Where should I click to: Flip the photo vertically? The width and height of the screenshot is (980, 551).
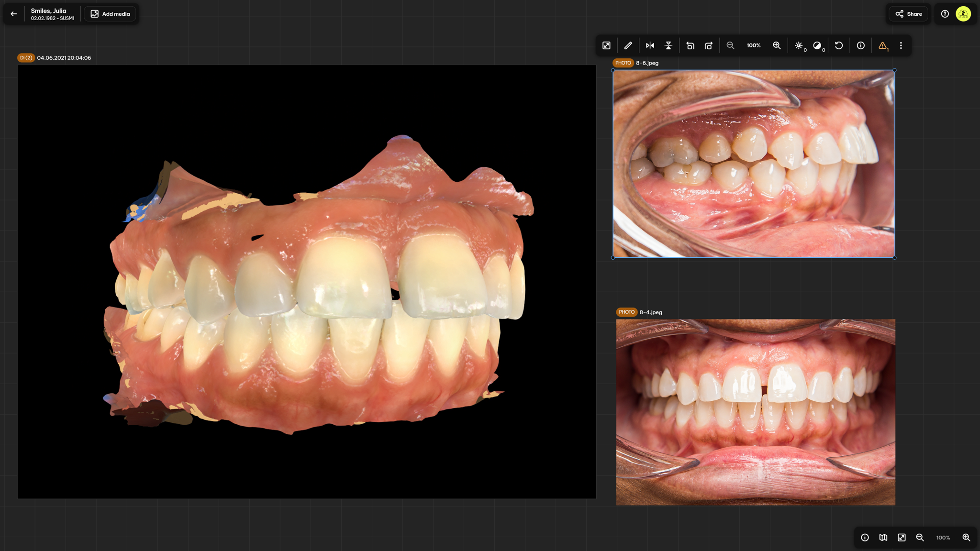click(x=668, y=45)
